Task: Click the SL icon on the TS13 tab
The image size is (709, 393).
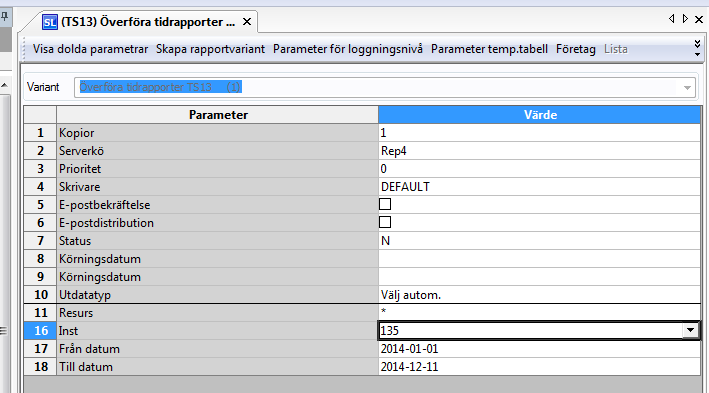Action: (x=50, y=22)
